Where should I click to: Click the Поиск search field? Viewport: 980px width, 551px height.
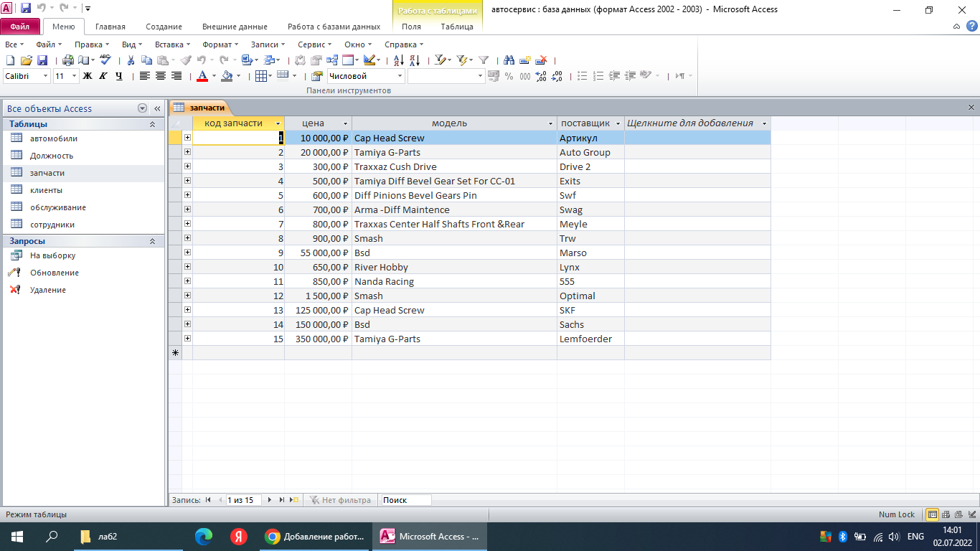[x=406, y=500]
